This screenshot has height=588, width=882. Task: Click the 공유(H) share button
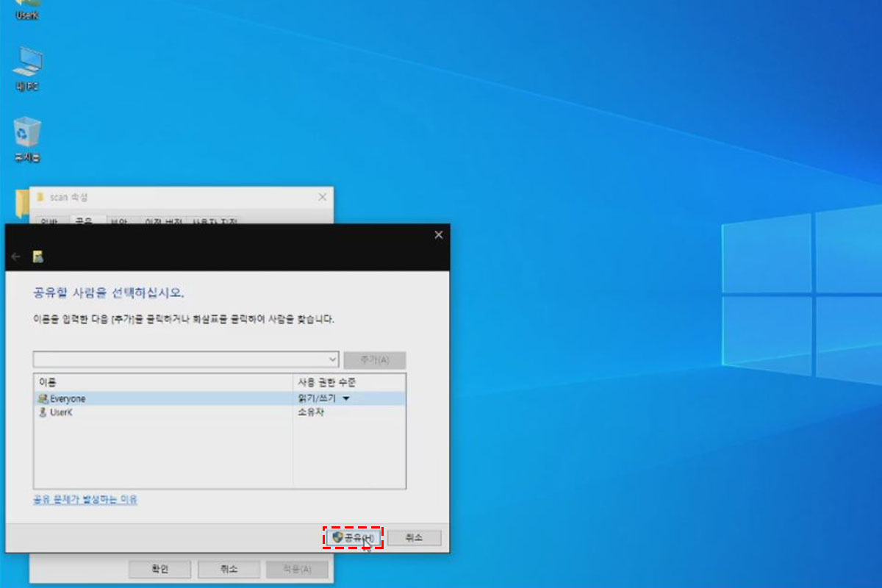pyautogui.click(x=354, y=538)
